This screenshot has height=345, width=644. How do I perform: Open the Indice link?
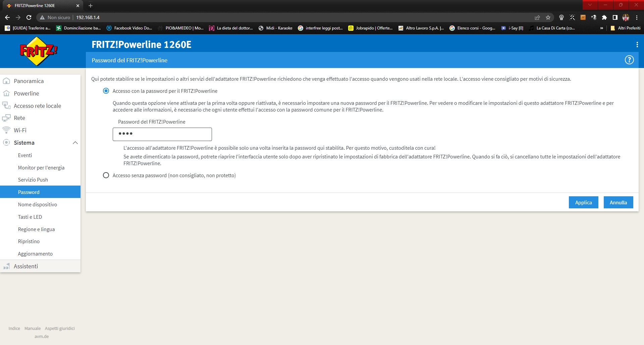pyautogui.click(x=14, y=328)
